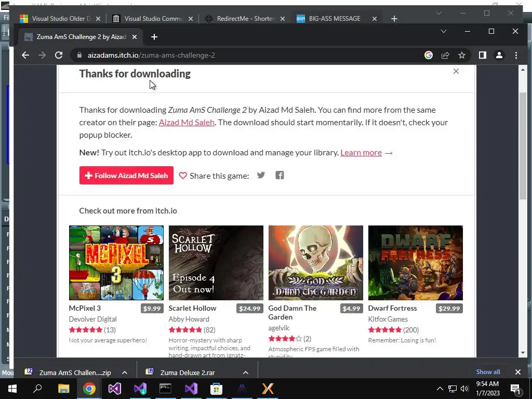Open Chrome from the taskbar
Screen dimensions: 532x399
tap(89, 389)
